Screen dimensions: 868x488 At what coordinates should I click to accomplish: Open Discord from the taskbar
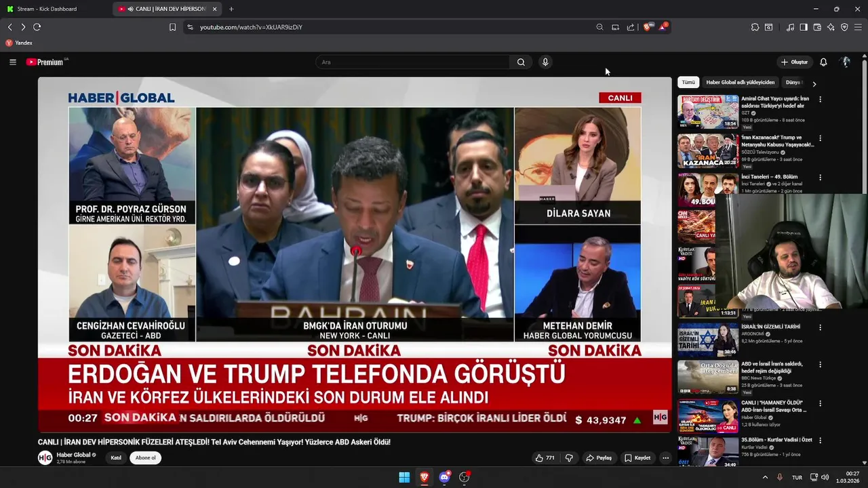(x=444, y=477)
